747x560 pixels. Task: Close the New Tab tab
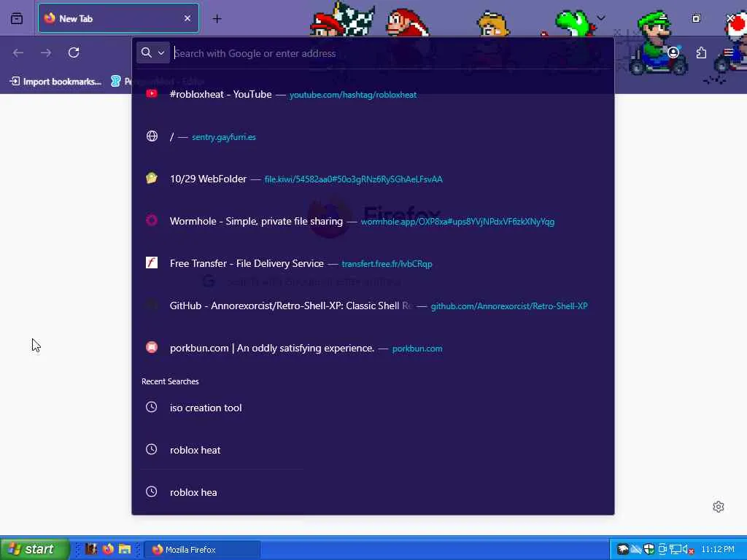pyautogui.click(x=187, y=18)
